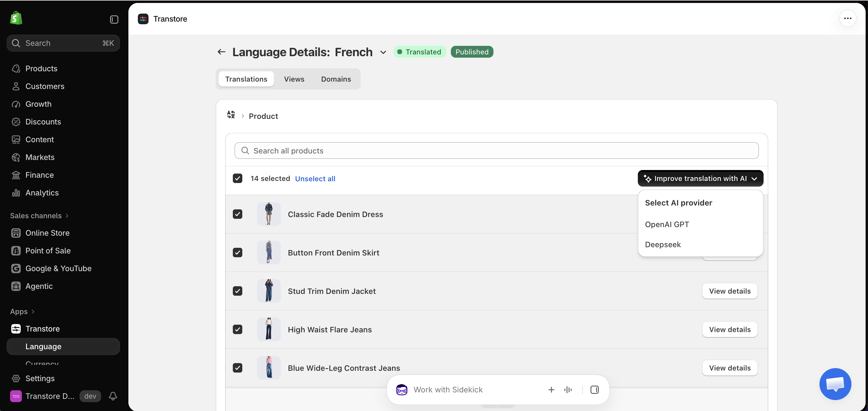Click the Shopify logo icon
This screenshot has width=868, height=411.
(x=16, y=18)
